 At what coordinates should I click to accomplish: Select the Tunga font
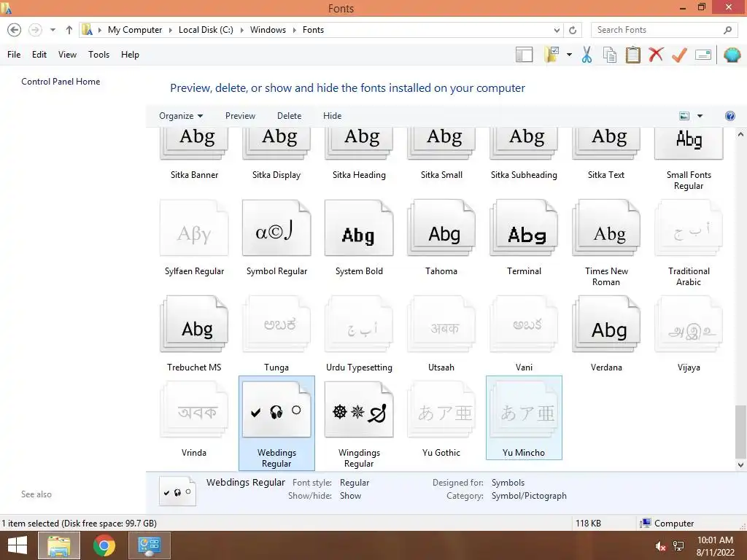click(276, 334)
